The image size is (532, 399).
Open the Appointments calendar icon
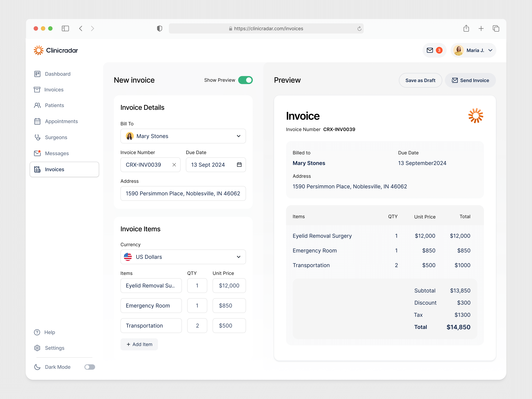pos(37,121)
